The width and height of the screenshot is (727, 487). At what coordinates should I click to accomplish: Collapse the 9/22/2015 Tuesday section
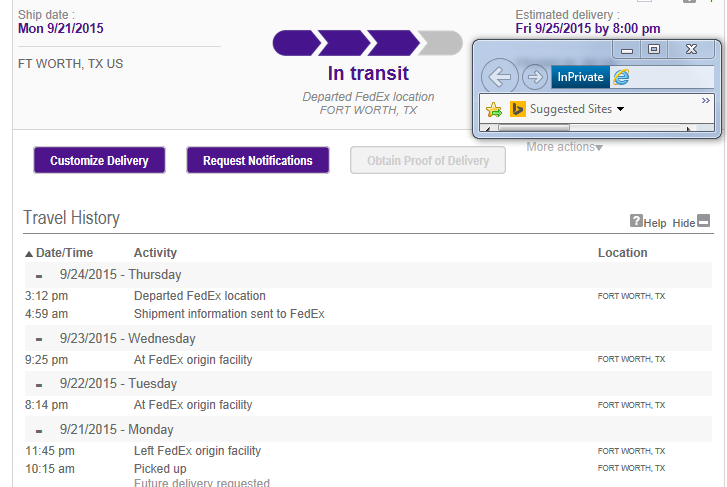[39, 385]
